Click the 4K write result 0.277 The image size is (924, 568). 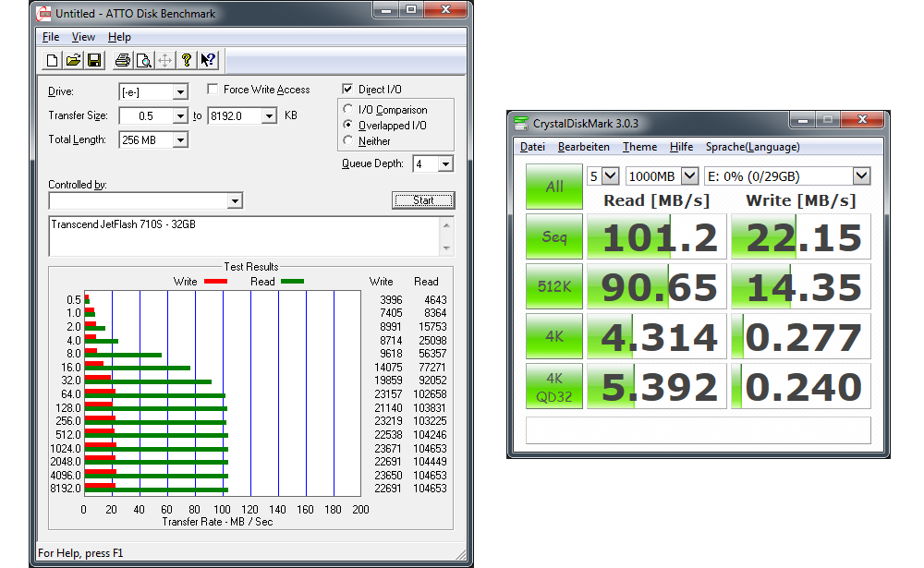(x=801, y=336)
